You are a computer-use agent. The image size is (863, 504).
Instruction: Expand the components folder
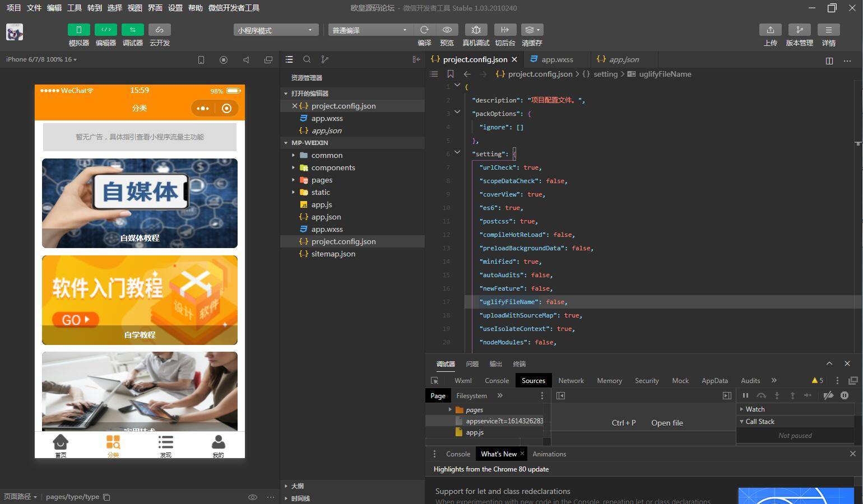click(x=333, y=167)
